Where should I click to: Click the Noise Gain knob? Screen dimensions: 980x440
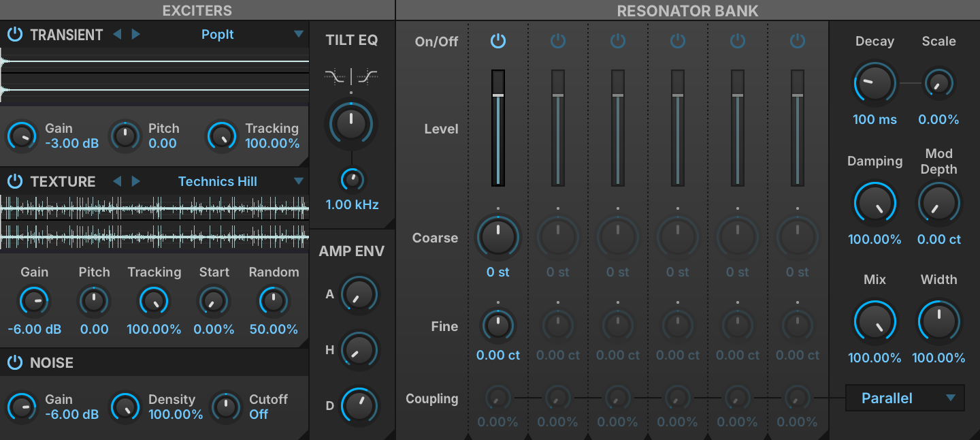click(22, 407)
